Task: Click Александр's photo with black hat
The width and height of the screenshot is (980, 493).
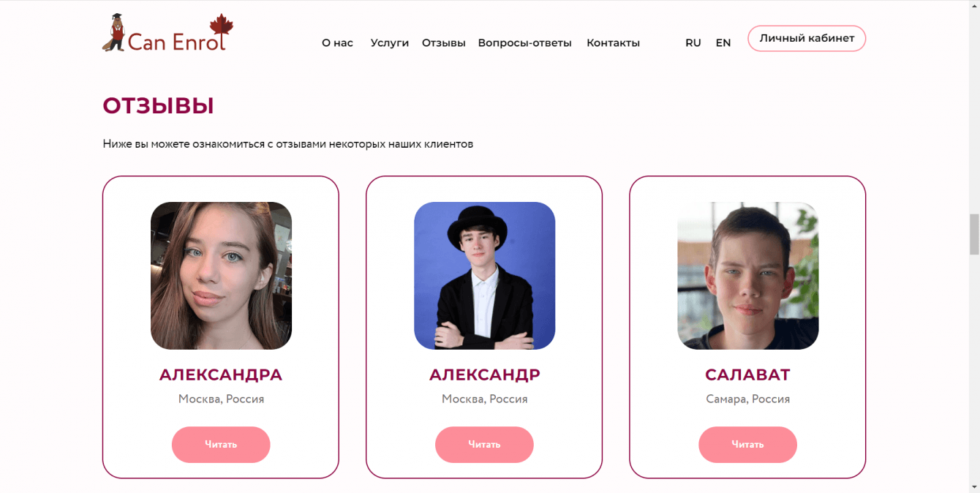Action: pos(484,276)
